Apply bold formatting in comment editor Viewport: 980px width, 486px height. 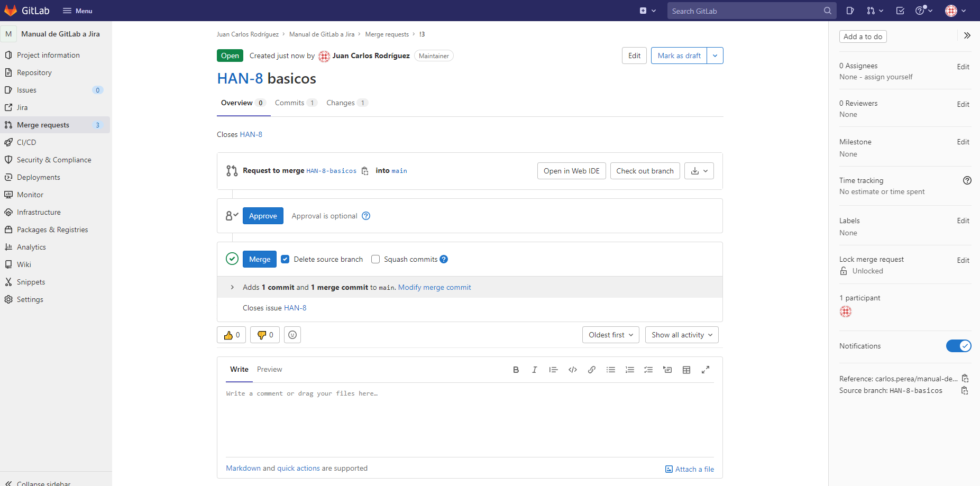(516, 370)
